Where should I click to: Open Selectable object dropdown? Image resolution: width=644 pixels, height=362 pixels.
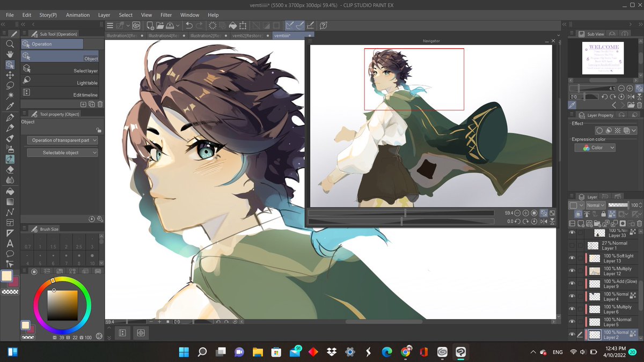pyautogui.click(x=62, y=153)
